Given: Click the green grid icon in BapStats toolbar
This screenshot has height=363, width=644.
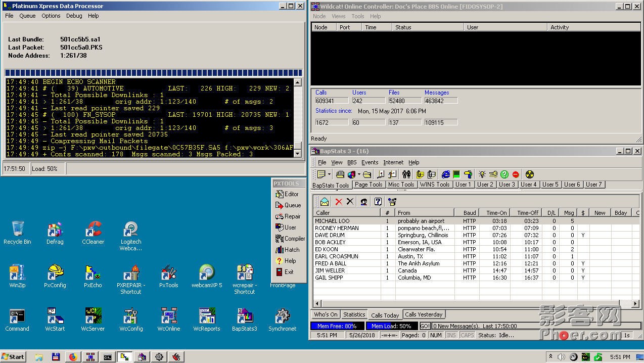Looking at the screenshot, I should pos(456,174).
